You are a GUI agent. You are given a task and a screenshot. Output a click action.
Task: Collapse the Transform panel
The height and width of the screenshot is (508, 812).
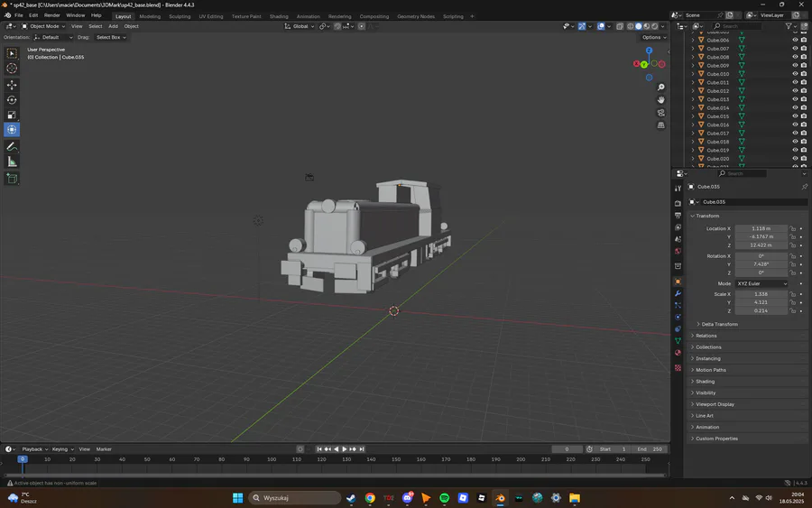(707, 216)
